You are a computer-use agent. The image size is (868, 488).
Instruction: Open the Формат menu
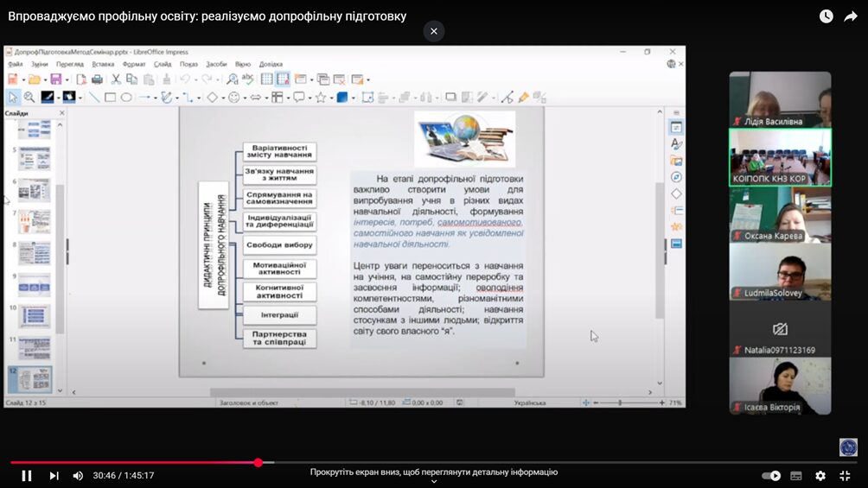click(133, 64)
